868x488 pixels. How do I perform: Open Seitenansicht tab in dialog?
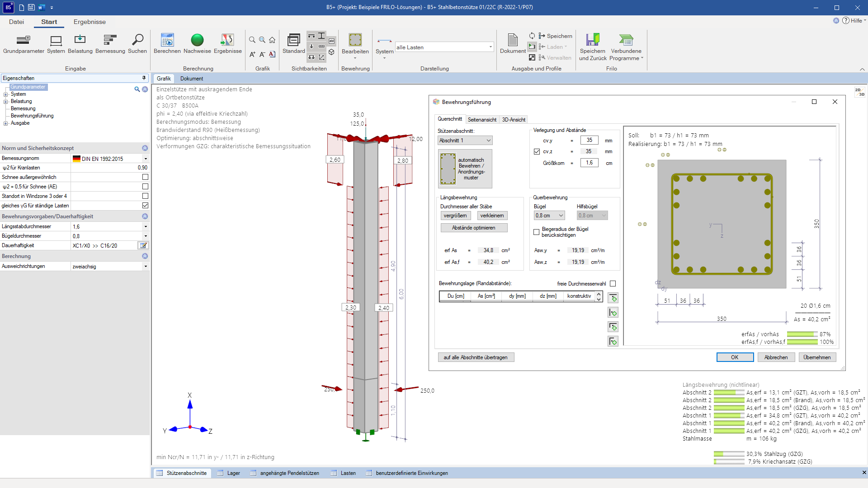482,120
